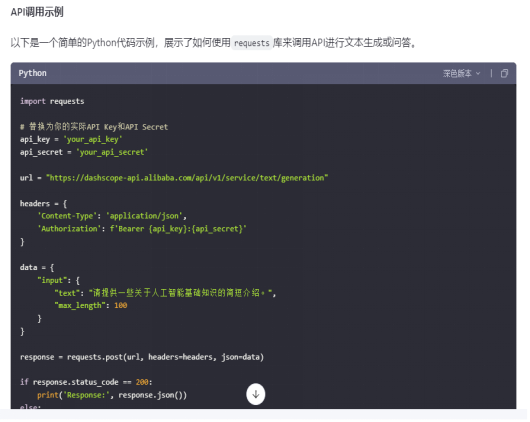Click the status code 200 value

click(x=142, y=382)
